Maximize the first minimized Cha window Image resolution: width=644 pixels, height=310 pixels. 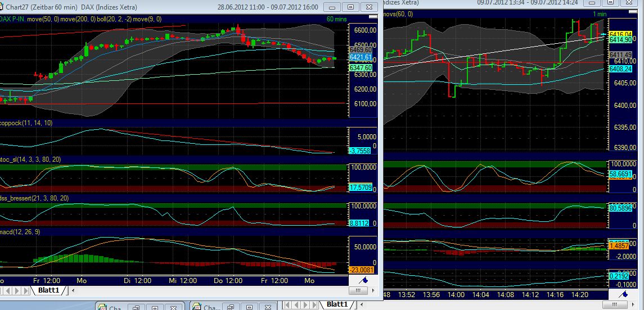[x=155, y=308]
